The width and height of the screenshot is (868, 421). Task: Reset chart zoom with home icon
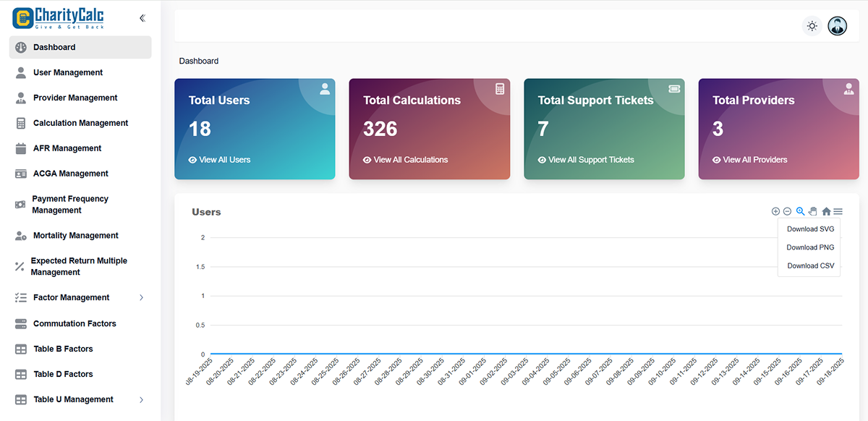point(826,211)
